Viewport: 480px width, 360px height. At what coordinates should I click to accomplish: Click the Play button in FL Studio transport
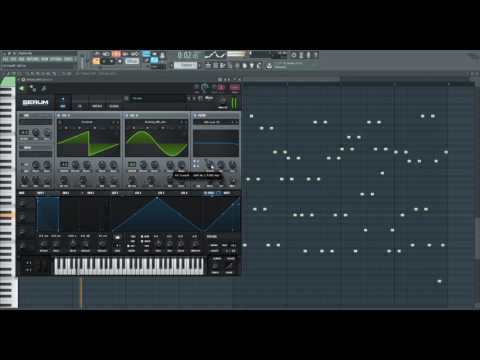click(x=104, y=61)
